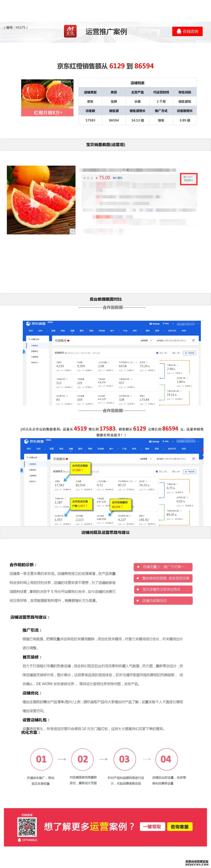Viewport: 211px width, 868px height.
Task: Click the QQ icon beside 1975490621
Action: [19, 840]
